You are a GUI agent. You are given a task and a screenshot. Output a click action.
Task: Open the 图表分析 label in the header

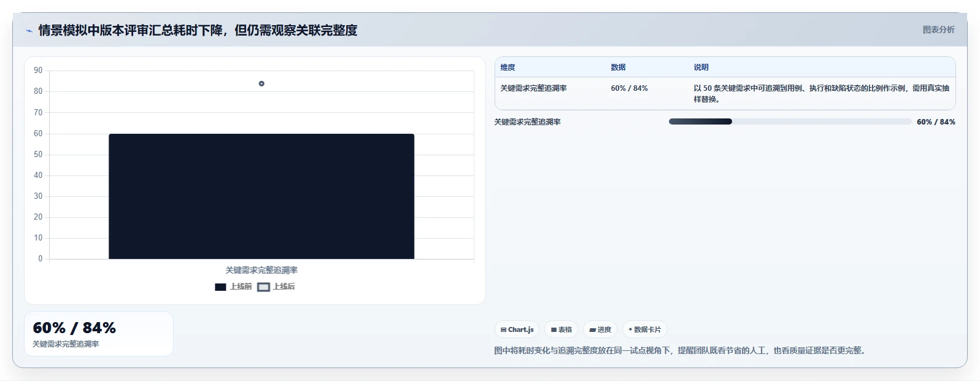tap(938, 29)
